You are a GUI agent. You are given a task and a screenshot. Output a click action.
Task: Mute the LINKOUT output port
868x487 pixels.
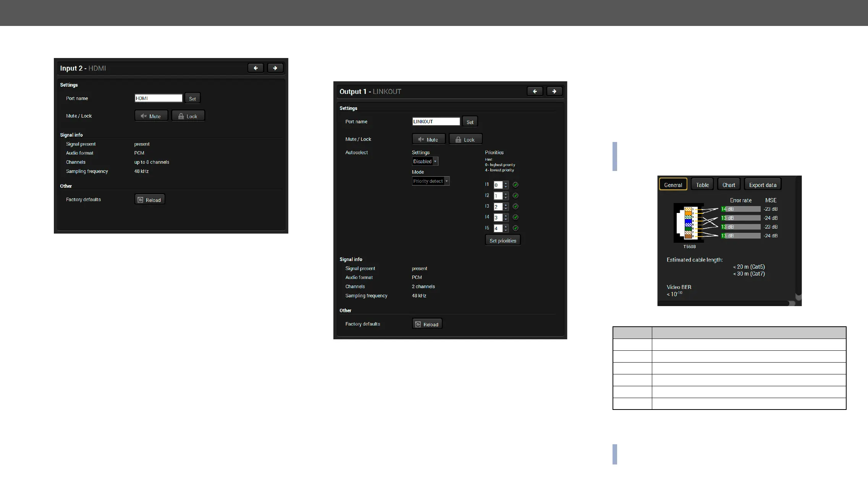click(x=428, y=139)
